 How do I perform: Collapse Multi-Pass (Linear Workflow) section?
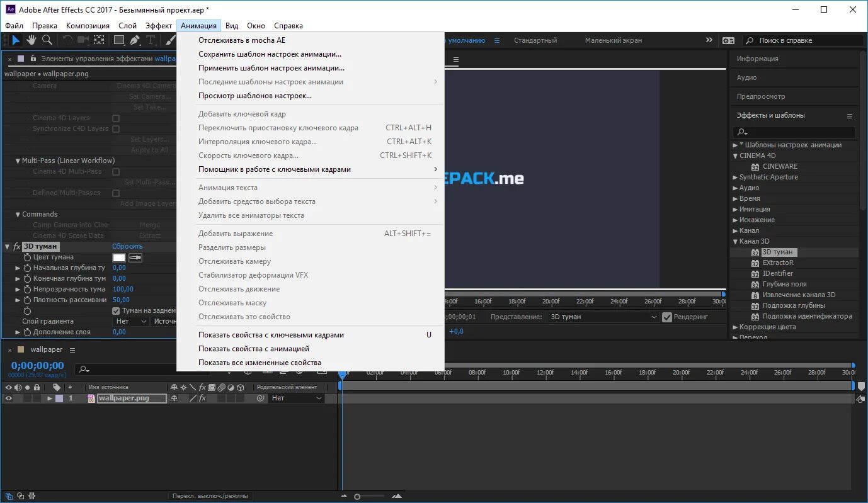tap(18, 161)
